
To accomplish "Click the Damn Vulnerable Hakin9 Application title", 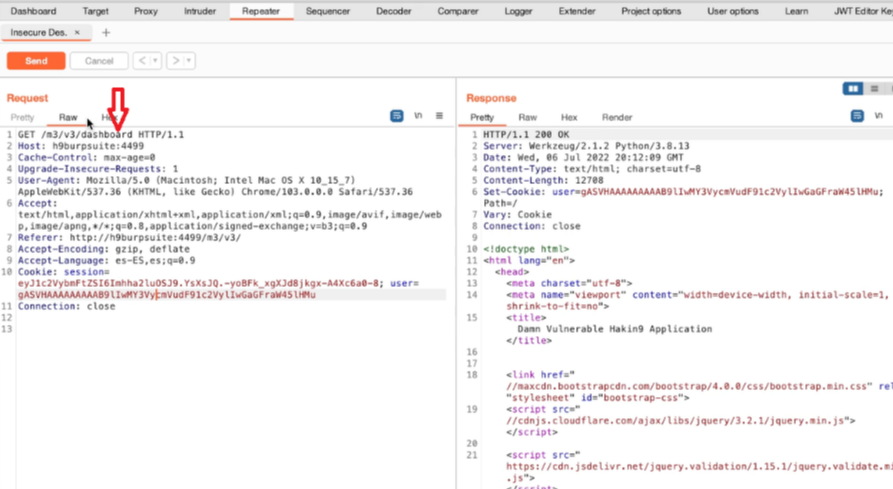I will 615,329.
